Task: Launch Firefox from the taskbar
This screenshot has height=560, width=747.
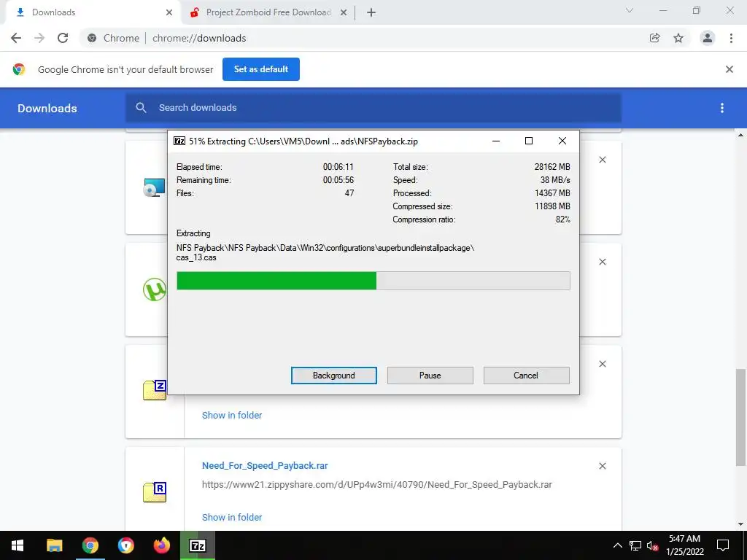Action: click(x=161, y=545)
